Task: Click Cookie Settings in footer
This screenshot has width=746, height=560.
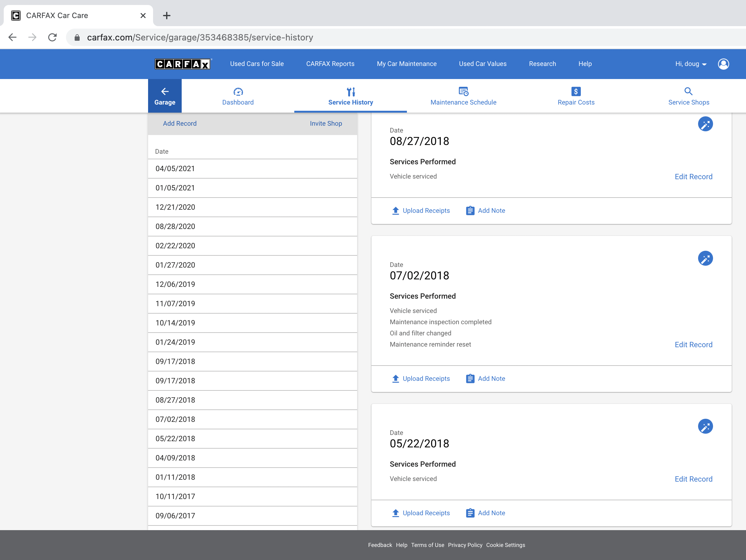Action: pos(505,545)
